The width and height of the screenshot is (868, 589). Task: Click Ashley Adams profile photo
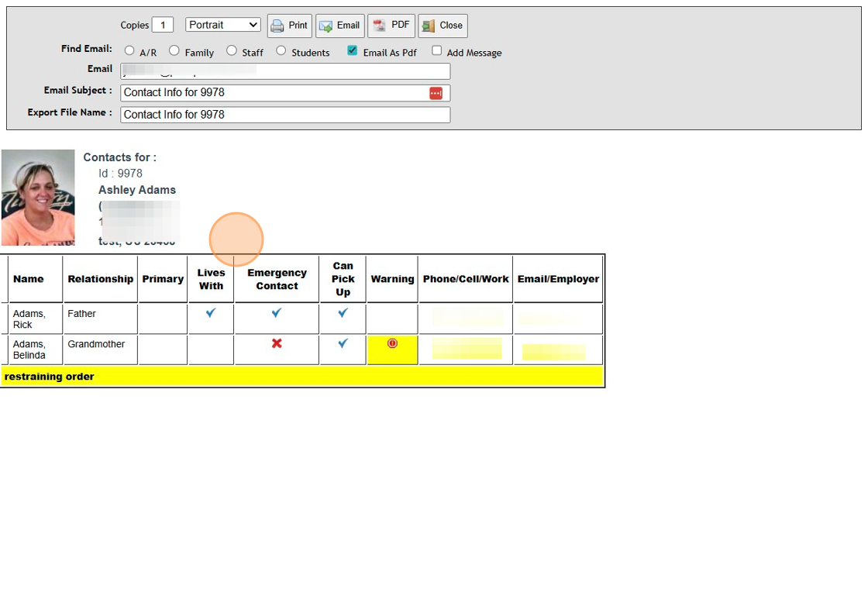tap(38, 198)
